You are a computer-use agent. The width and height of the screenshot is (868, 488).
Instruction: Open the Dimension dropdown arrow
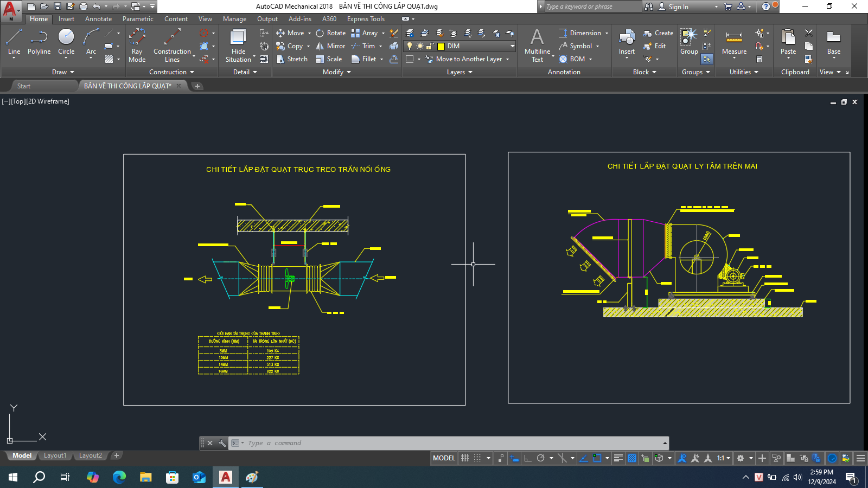[607, 33]
